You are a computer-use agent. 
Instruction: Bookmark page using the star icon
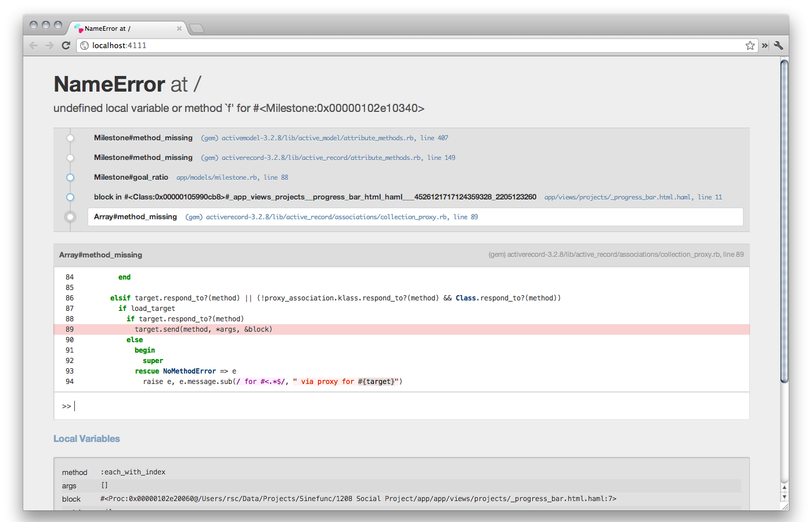click(750, 45)
